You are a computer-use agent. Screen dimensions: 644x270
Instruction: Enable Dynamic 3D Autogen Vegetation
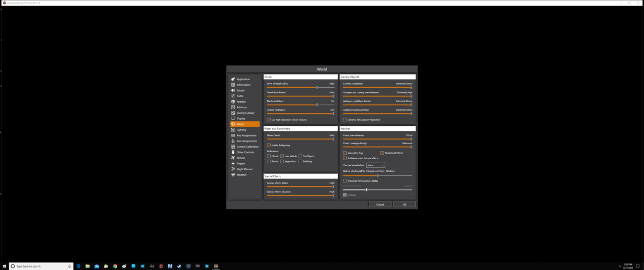coord(345,120)
